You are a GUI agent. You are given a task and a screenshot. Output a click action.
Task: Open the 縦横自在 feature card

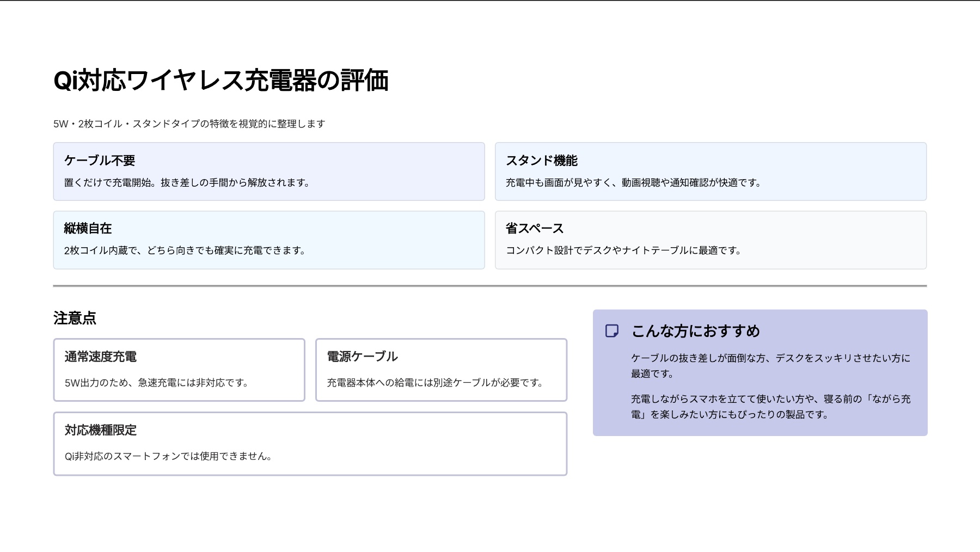(x=269, y=240)
